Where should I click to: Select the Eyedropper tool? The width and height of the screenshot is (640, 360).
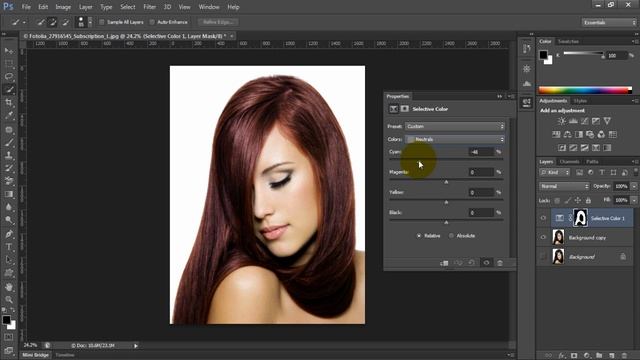9,116
